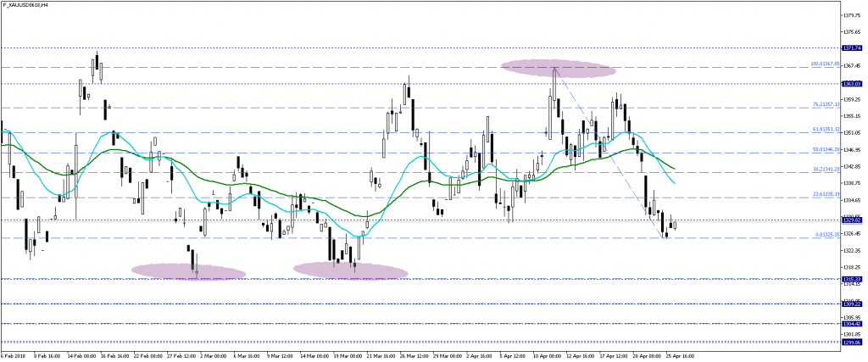Click the Fibonacci 61.8 level label 1351.12
The width and height of the screenshot is (868, 362).
click(x=826, y=129)
